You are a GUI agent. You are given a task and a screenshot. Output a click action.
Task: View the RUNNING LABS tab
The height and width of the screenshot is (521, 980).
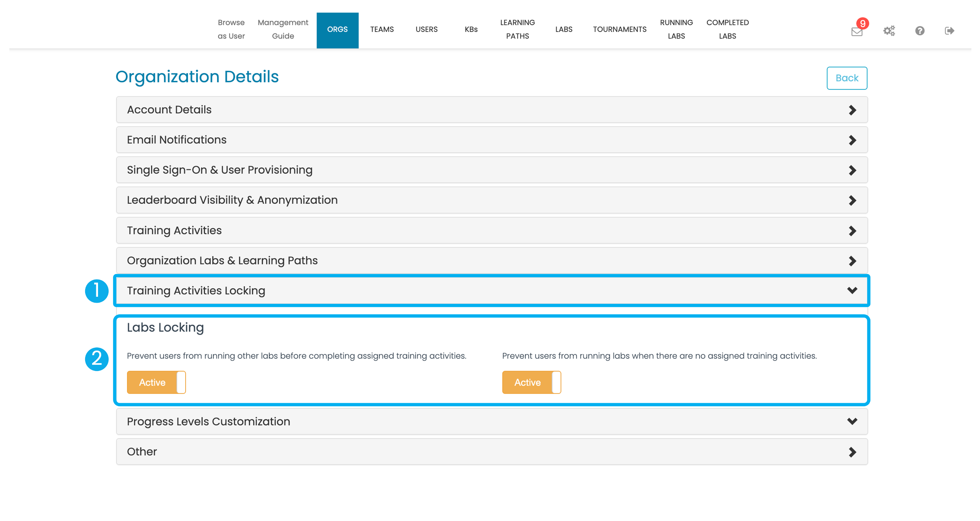pos(676,29)
